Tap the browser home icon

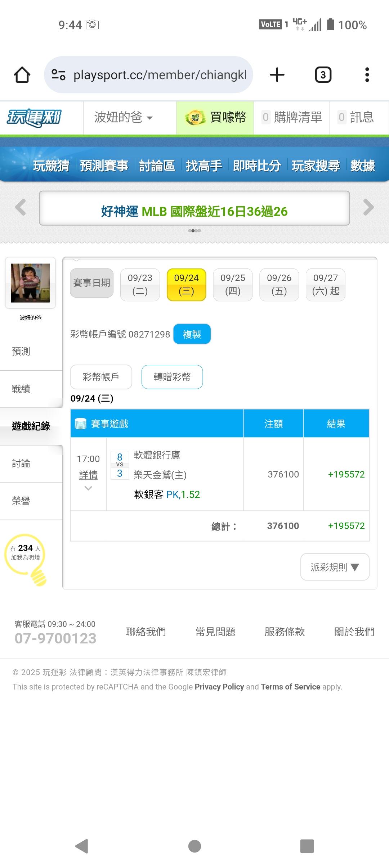[22, 75]
